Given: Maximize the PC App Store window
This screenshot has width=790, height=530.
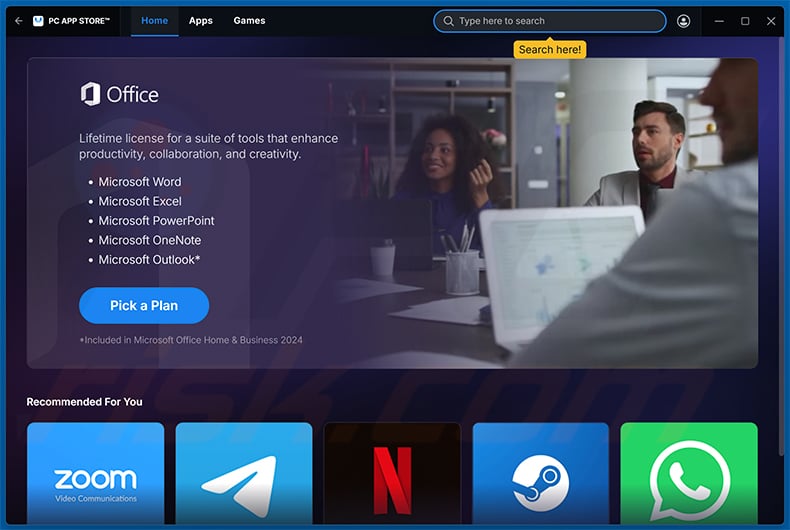Looking at the screenshot, I should click(x=745, y=21).
